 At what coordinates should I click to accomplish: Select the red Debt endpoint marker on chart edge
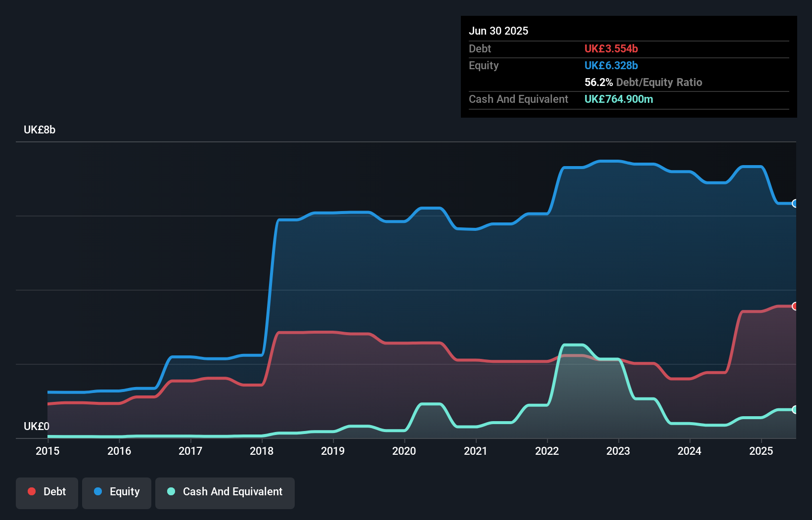[795, 306]
